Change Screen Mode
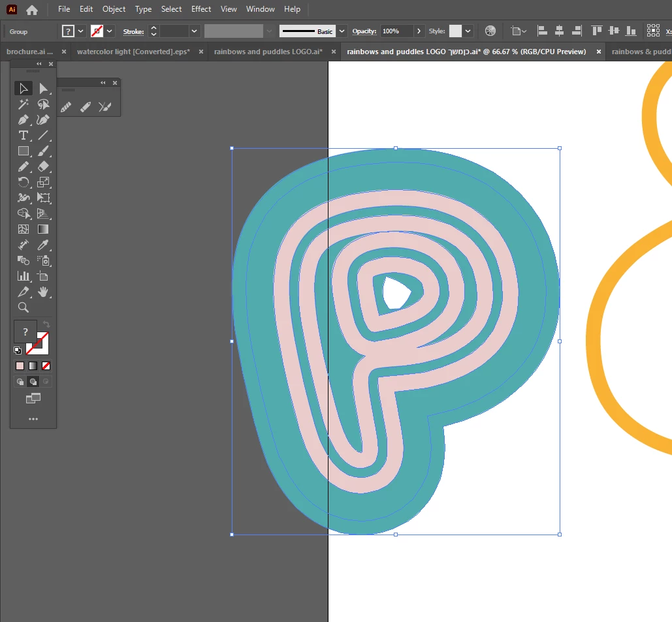 click(33, 398)
